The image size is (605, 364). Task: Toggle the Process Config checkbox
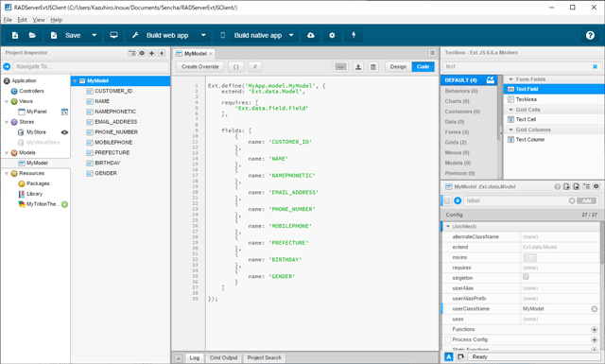[447, 339]
